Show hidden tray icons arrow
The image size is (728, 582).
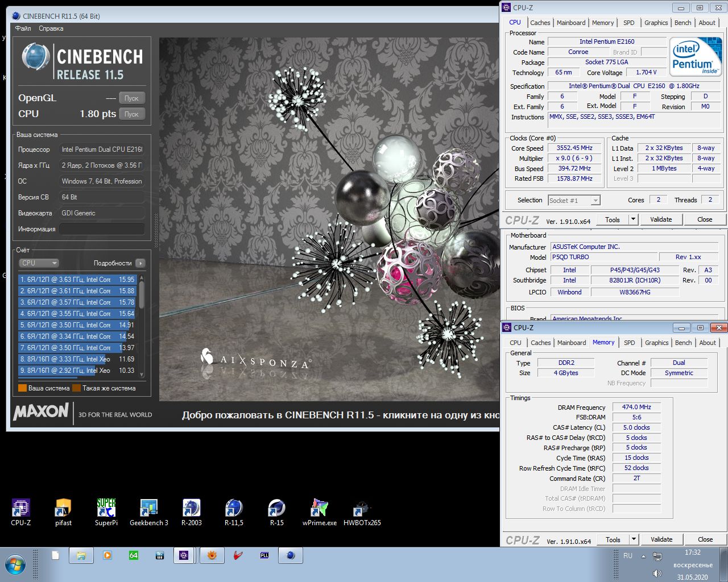click(x=643, y=556)
